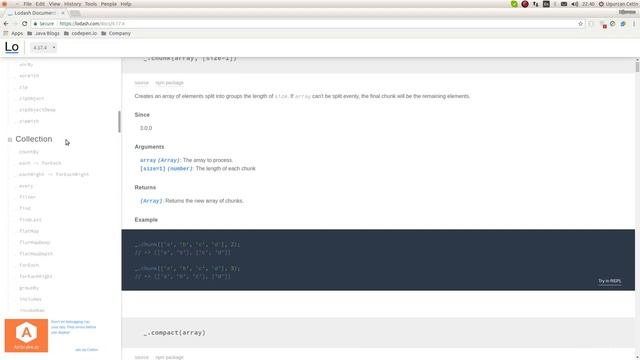Open the People menu
The image size is (640, 360).
click(x=109, y=4)
